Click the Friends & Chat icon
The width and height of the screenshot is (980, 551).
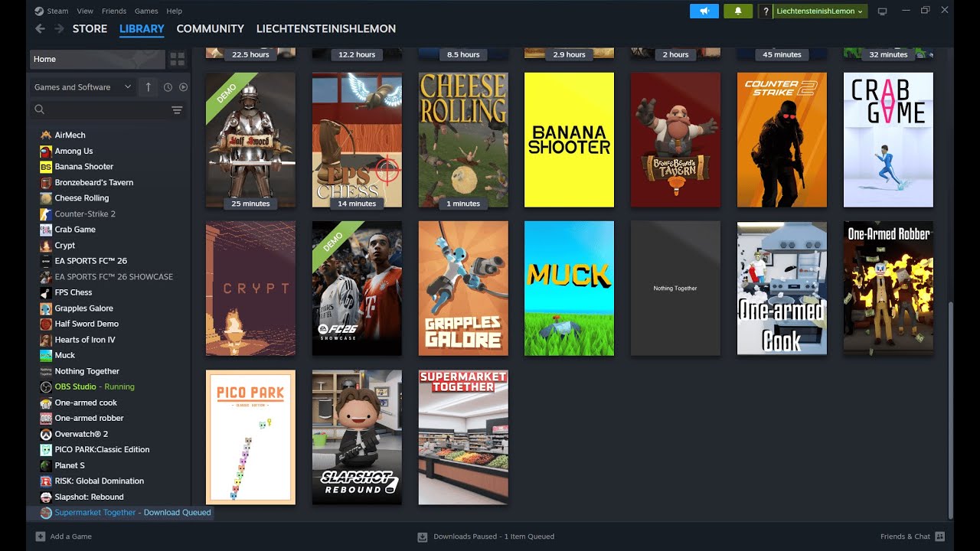pyautogui.click(x=939, y=536)
